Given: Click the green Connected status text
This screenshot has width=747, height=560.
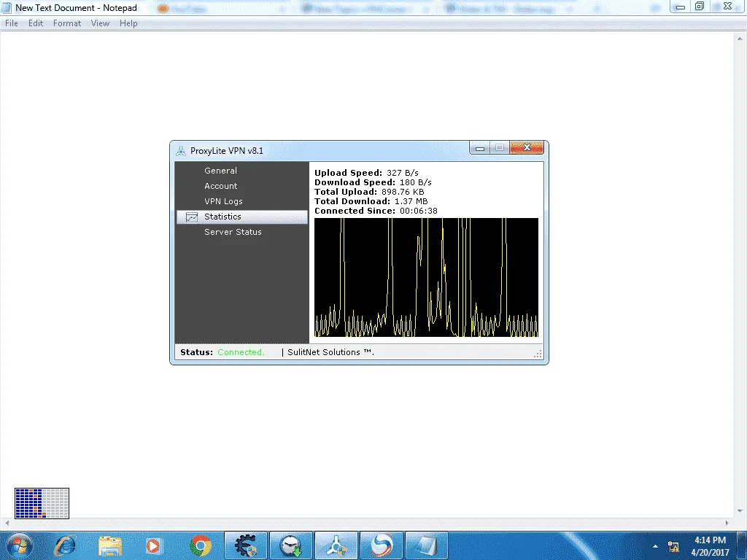Looking at the screenshot, I should [x=241, y=352].
